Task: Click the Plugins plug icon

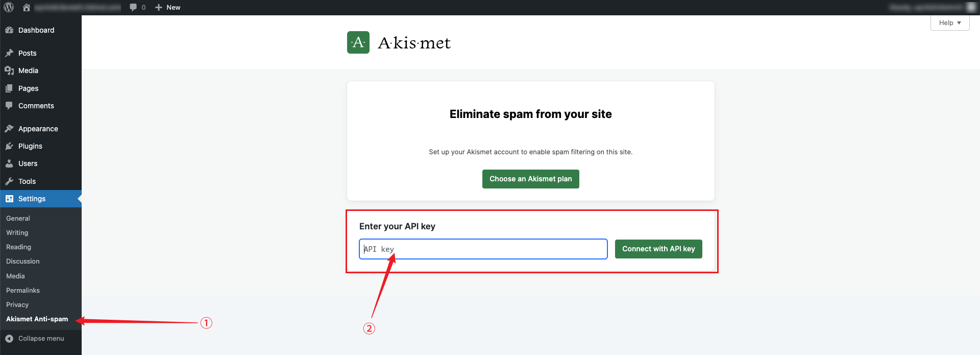Action: tap(9, 146)
